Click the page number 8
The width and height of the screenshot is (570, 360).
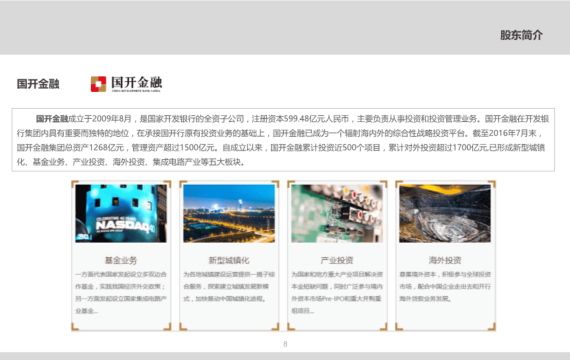[285, 344]
